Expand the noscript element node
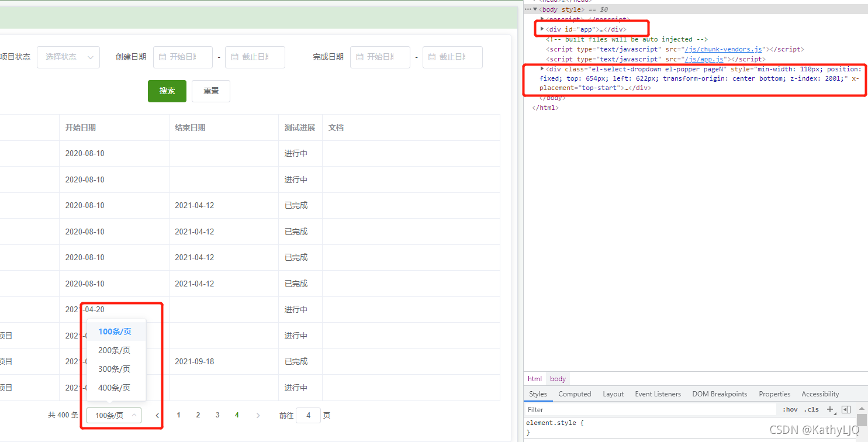868x442 pixels. 542,19
